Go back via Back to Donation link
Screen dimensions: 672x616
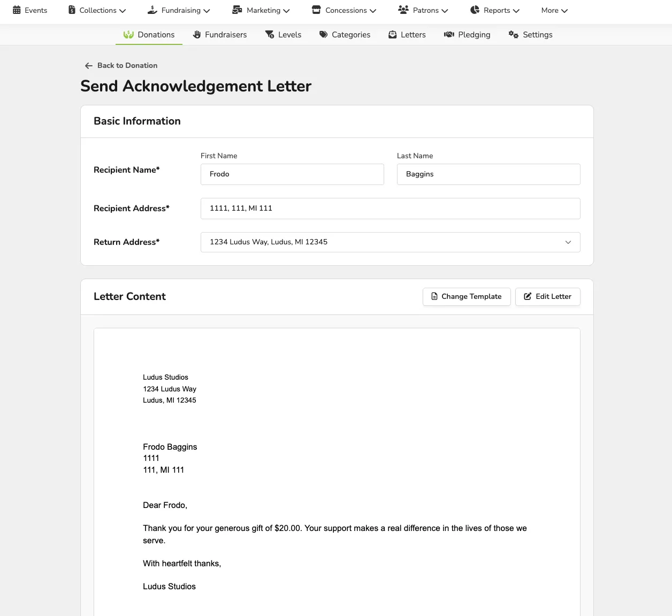pyautogui.click(x=121, y=65)
